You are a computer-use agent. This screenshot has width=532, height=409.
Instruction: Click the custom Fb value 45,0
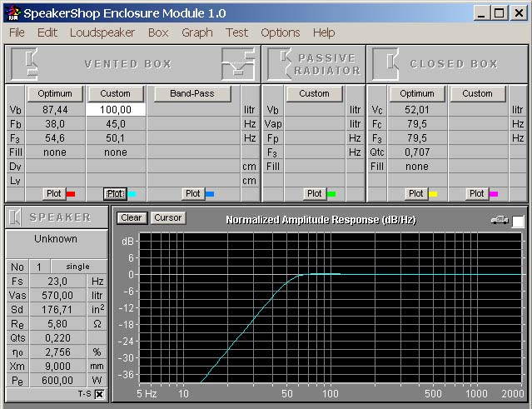pos(116,124)
